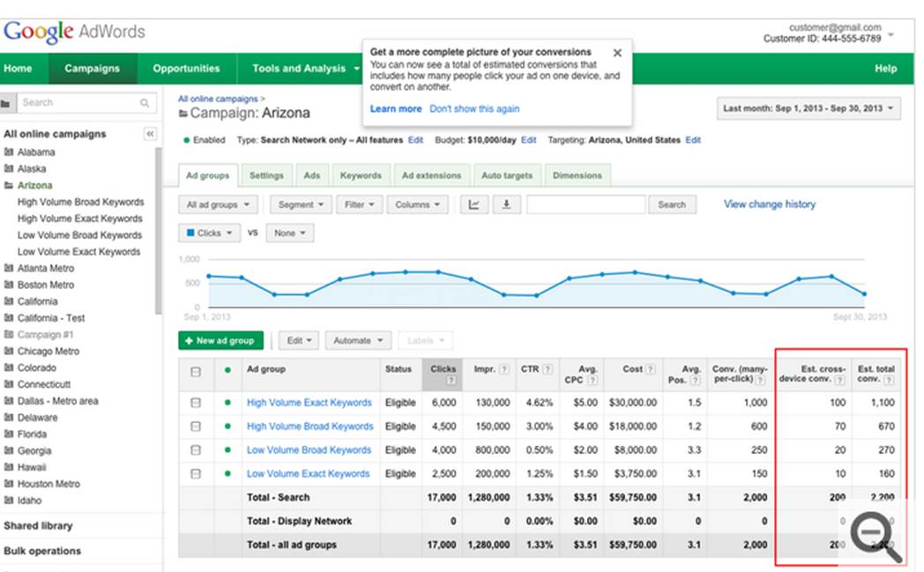The width and height of the screenshot is (924, 572).
Task: Open the Help link
Action: pos(886,69)
